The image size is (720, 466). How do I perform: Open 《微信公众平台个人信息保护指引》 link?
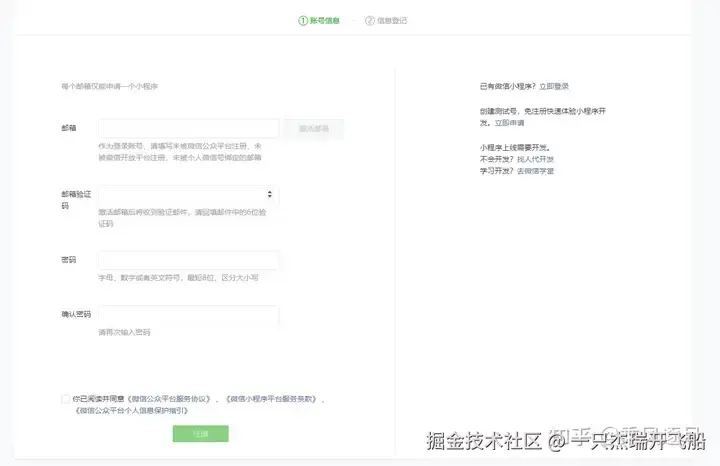131,410
